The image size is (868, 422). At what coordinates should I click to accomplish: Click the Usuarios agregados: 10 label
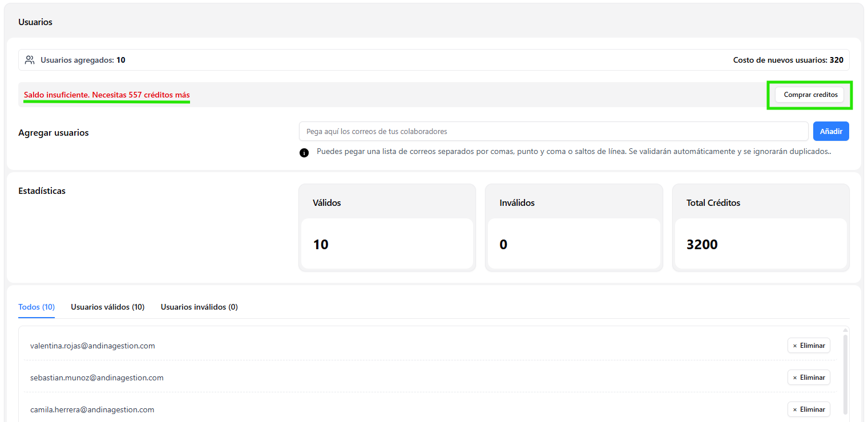click(x=83, y=60)
